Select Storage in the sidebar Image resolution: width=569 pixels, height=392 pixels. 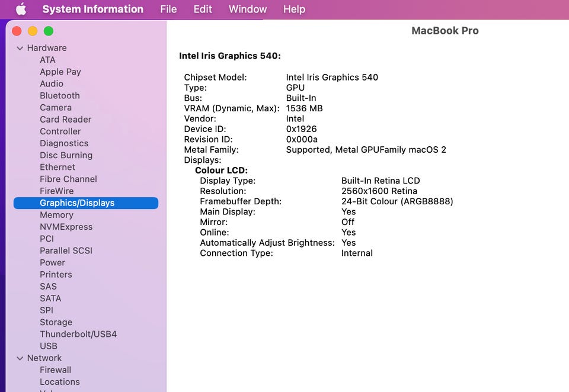pos(56,322)
